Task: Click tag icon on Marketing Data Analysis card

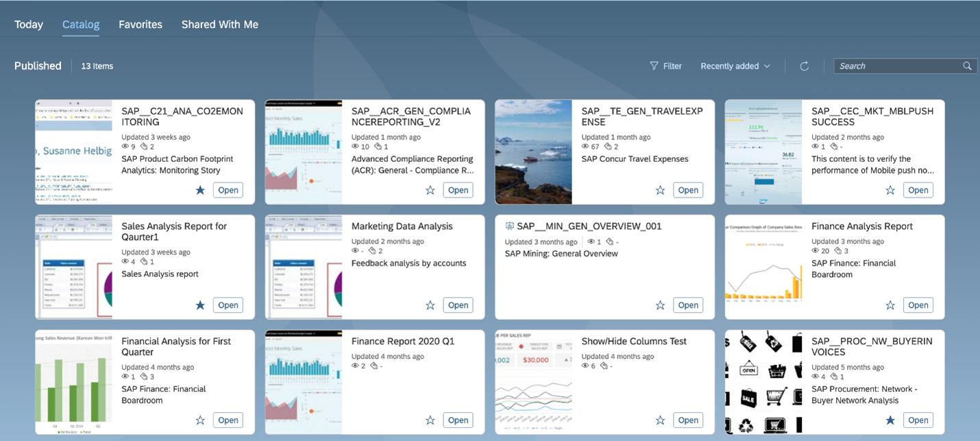Action: coord(373,251)
